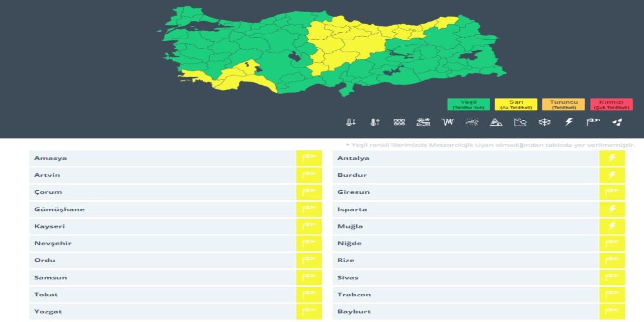Select the thunderstorm lightning icon in the toolbar
Screen dimensions: 644x322
pyautogui.click(x=569, y=121)
